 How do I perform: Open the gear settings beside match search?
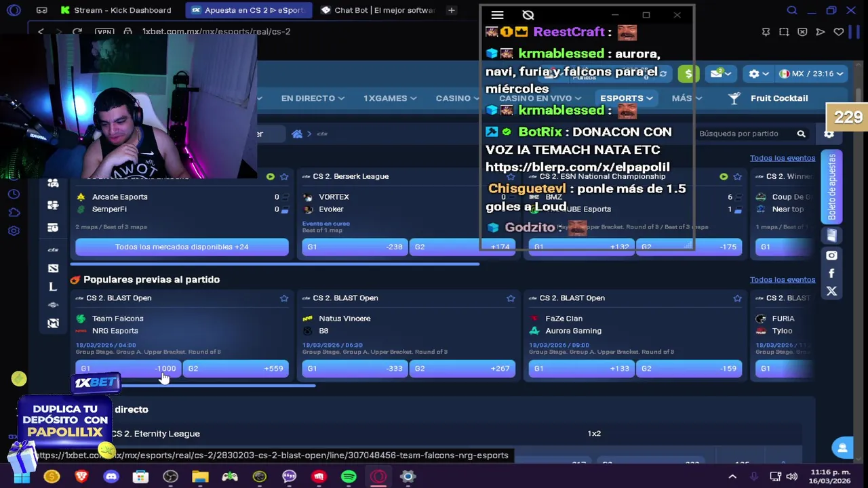tap(829, 134)
